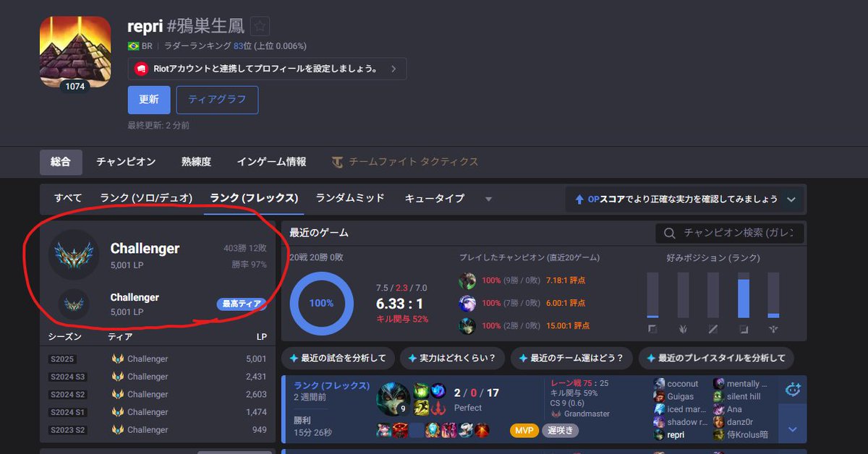Click the played champion portrait level 9
Image resolution: width=868 pixels, height=454 pixels.
tap(393, 399)
